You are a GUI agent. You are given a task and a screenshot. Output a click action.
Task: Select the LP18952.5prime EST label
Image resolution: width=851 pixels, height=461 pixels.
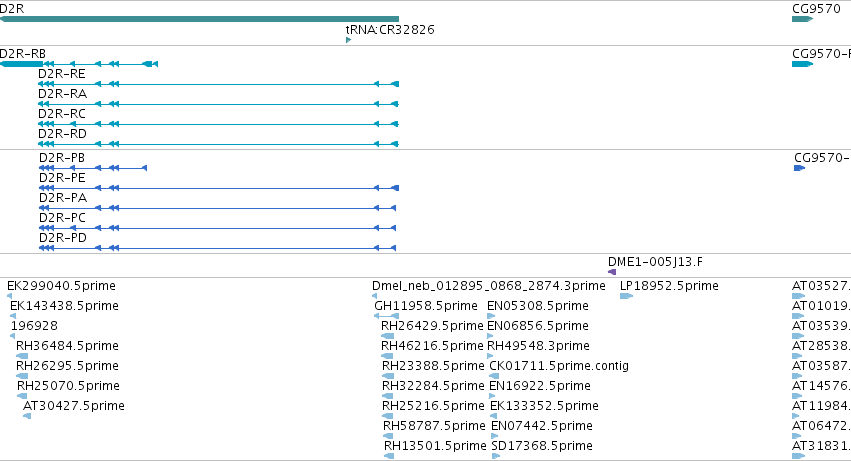(669, 286)
